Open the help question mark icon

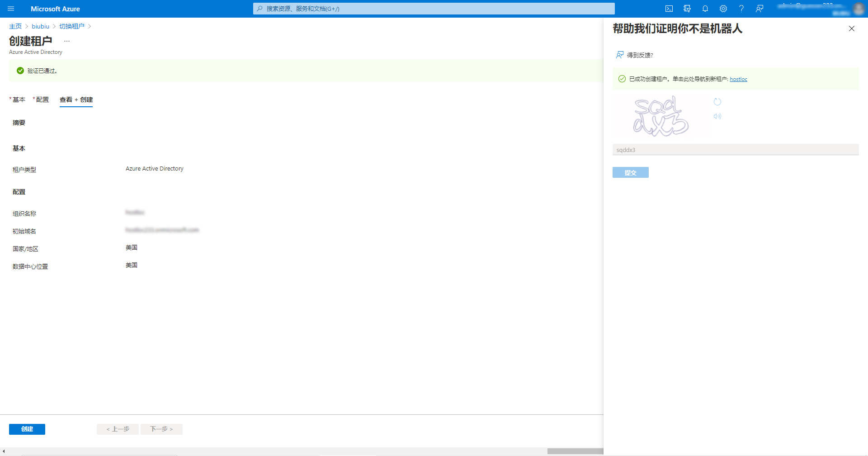(741, 9)
